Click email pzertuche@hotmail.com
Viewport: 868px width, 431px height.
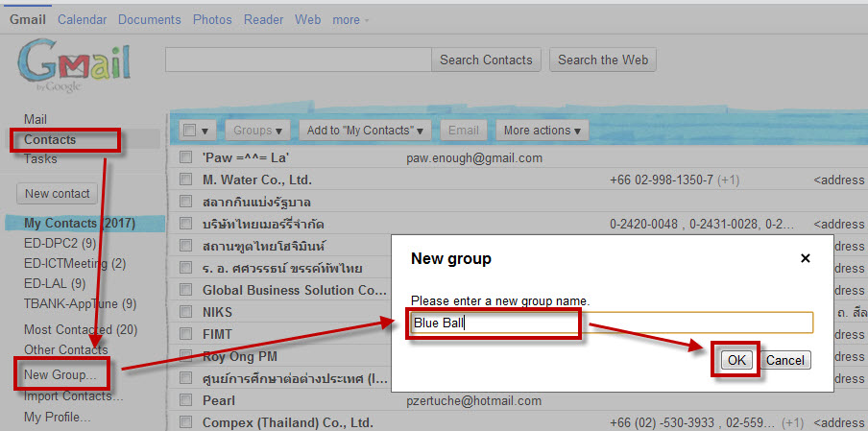[474, 400]
